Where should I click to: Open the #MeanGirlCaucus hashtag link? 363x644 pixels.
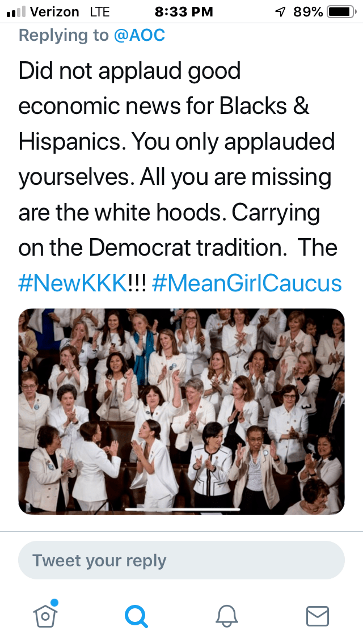click(247, 283)
